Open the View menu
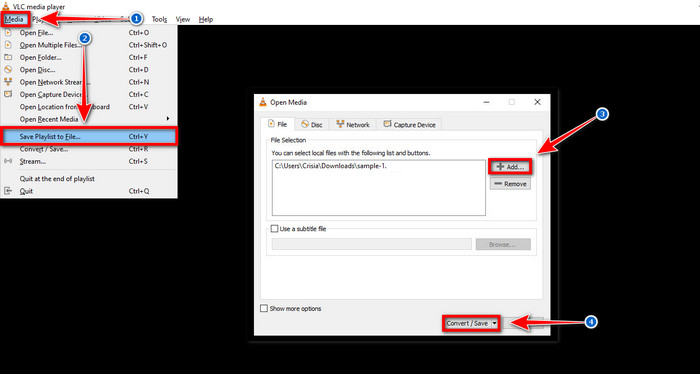The width and height of the screenshot is (700, 374). click(183, 19)
